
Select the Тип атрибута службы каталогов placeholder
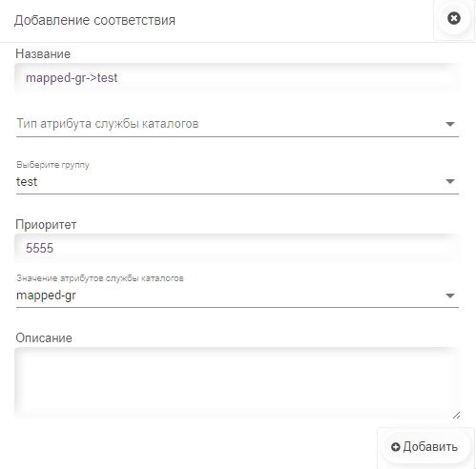pyautogui.click(x=108, y=123)
